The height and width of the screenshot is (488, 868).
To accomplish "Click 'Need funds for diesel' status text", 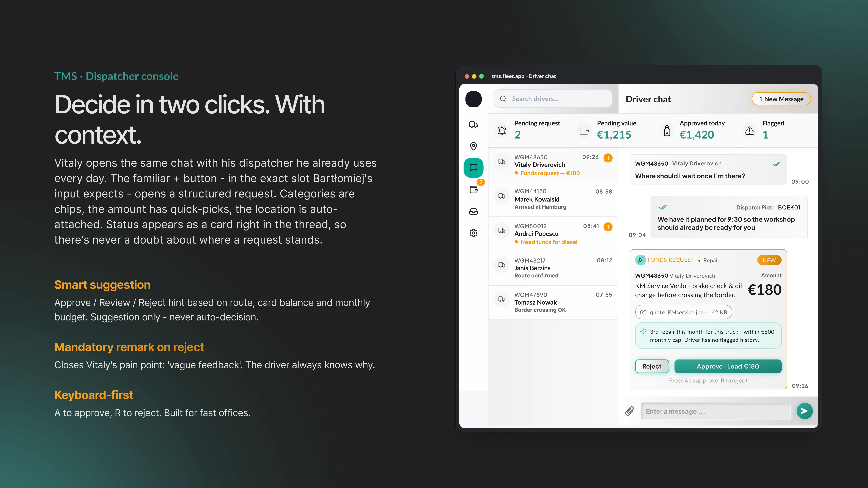I will pyautogui.click(x=549, y=242).
